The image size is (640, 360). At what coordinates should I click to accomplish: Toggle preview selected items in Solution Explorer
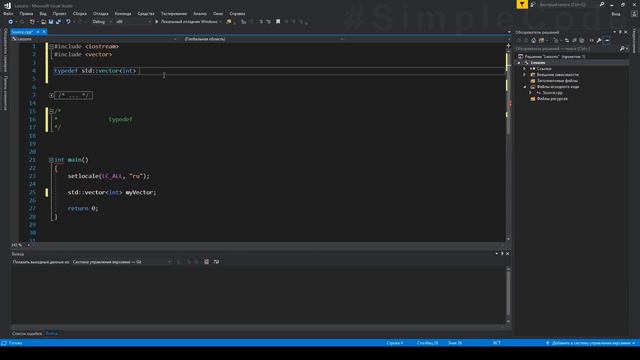[607, 40]
